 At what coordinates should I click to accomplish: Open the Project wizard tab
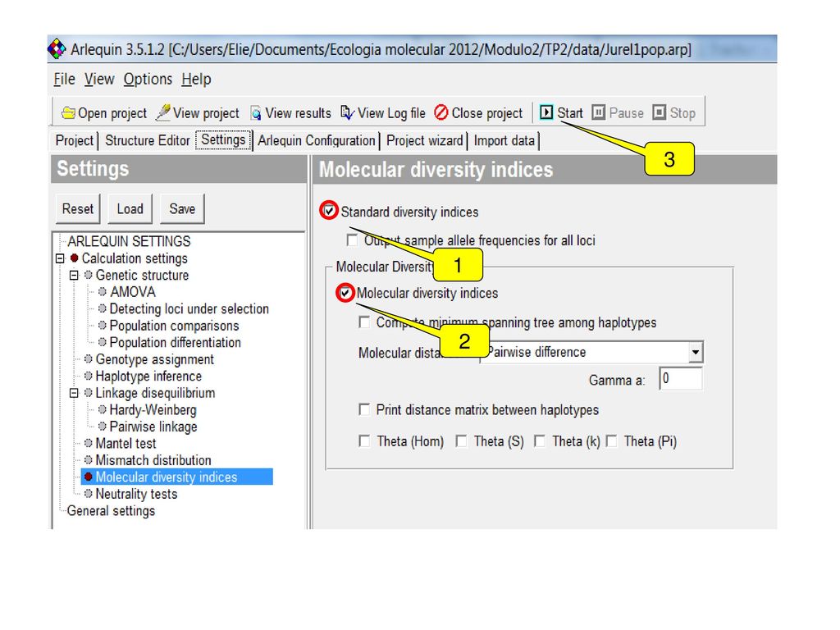tap(425, 140)
